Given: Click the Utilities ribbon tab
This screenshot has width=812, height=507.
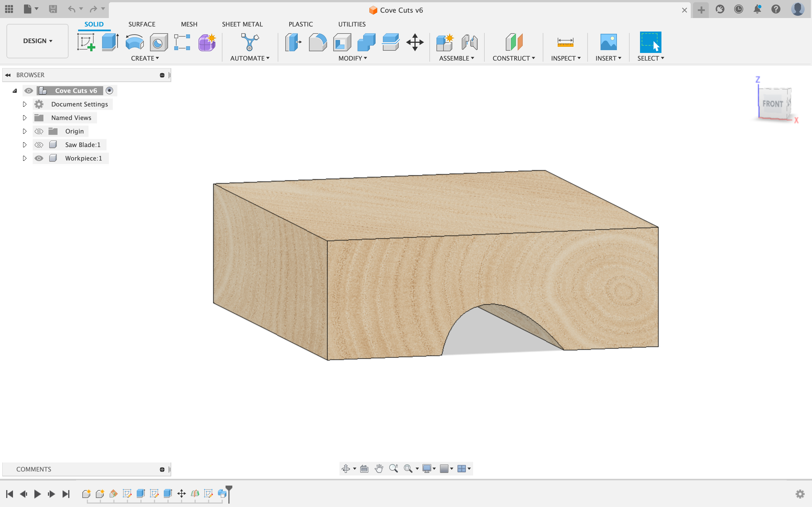Looking at the screenshot, I should pyautogui.click(x=351, y=24).
